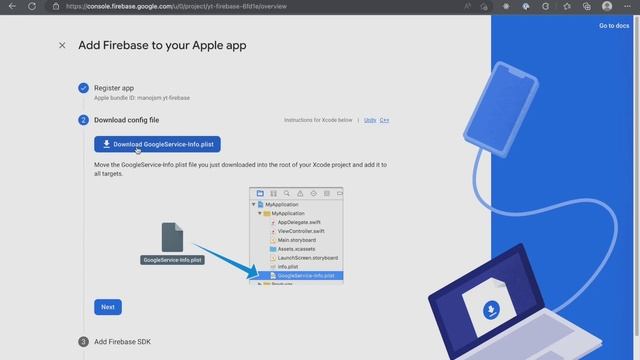Open the browser collections icon
Image resolution: width=640 pixels, height=360 pixels.
[x=587, y=6]
